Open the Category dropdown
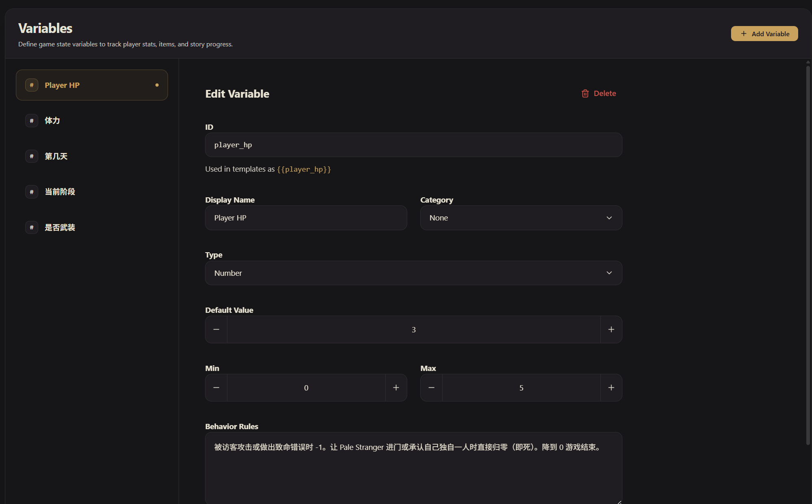812x504 pixels. tap(521, 218)
